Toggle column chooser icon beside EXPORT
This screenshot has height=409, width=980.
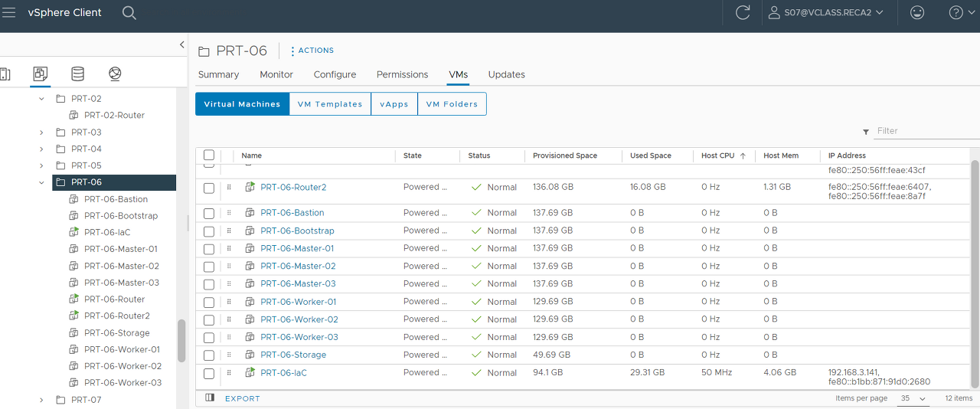coord(210,398)
